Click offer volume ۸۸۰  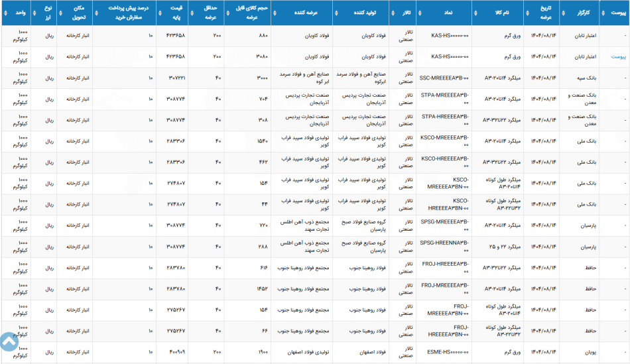(263, 36)
